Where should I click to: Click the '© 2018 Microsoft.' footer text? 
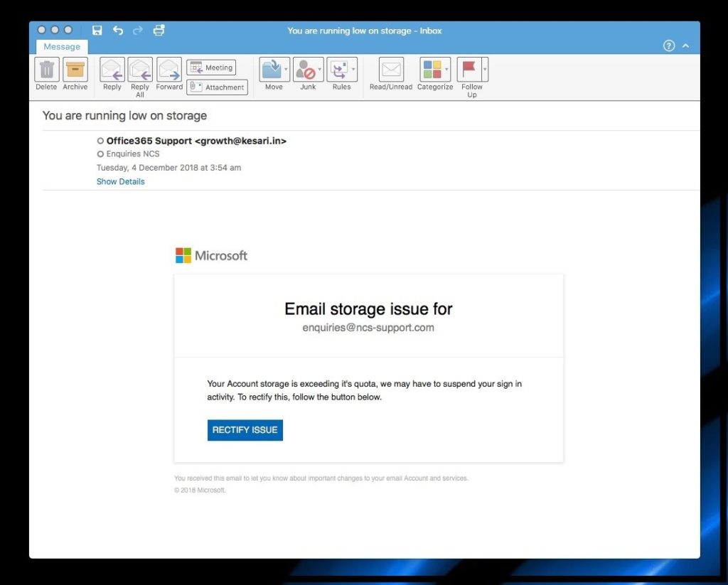pos(200,490)
